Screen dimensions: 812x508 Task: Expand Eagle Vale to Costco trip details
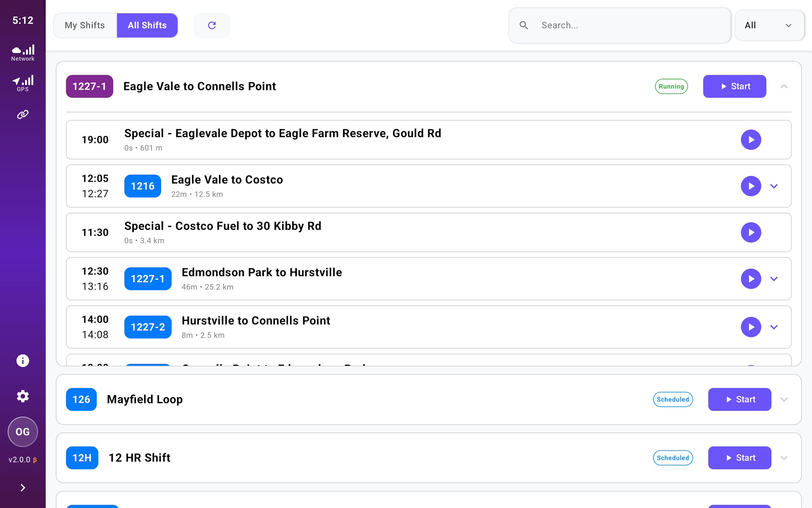(774, 186)
